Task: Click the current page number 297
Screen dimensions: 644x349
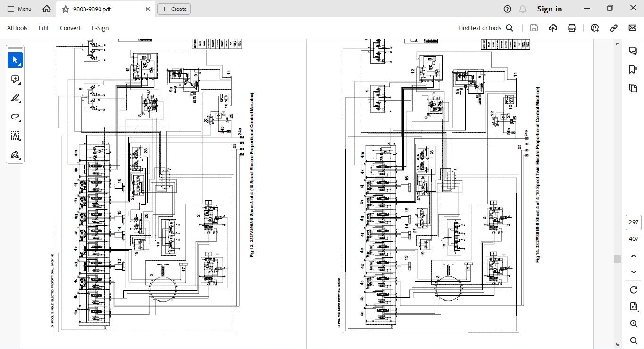Action: (x=634, y=222)
